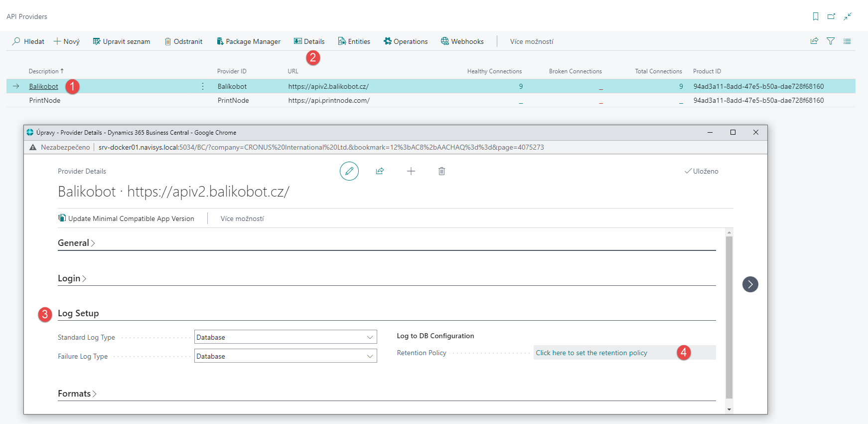
Task: Open the bookmark icon on API Providers page
Action: coord(815,16)
